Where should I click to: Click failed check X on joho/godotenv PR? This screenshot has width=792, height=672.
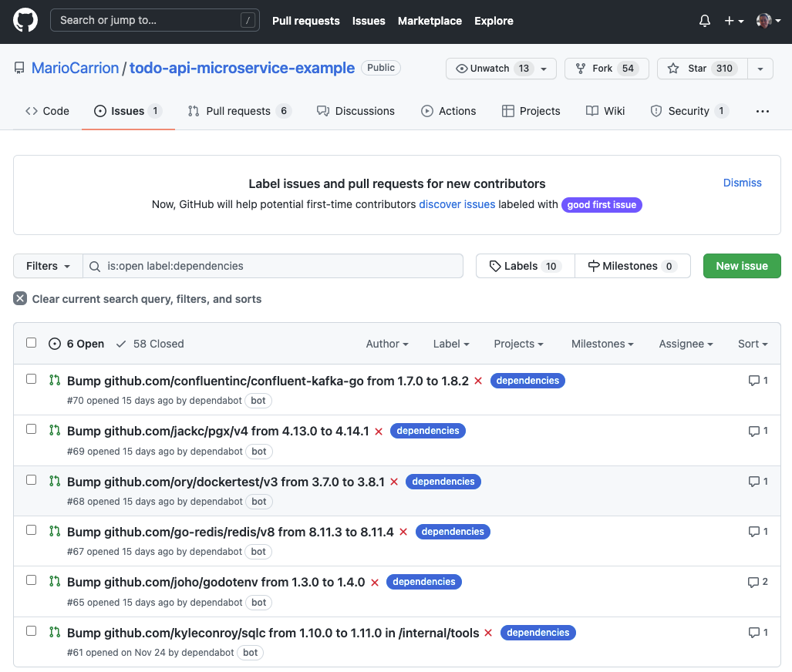click(x=374, y=583)
